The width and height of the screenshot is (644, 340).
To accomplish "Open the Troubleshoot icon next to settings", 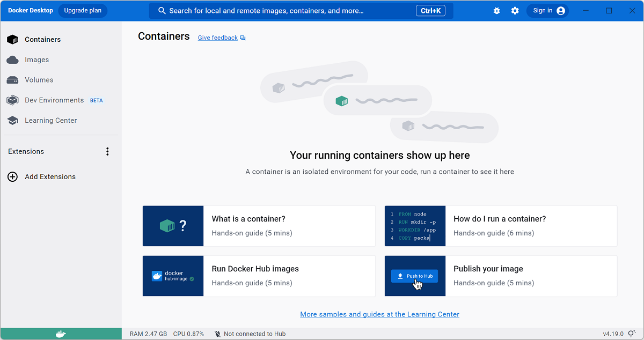I will tap(496, 10).
